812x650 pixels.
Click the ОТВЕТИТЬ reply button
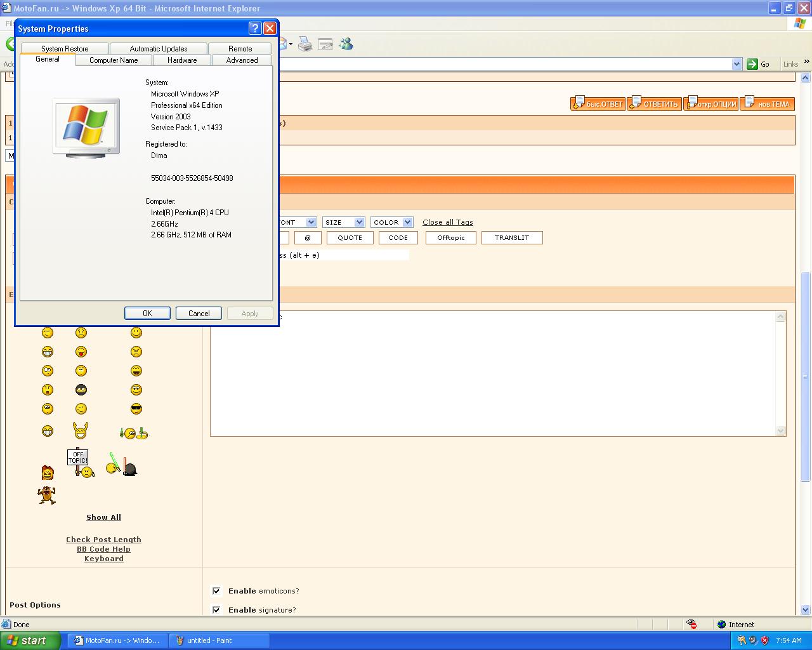tap(654, 103)
